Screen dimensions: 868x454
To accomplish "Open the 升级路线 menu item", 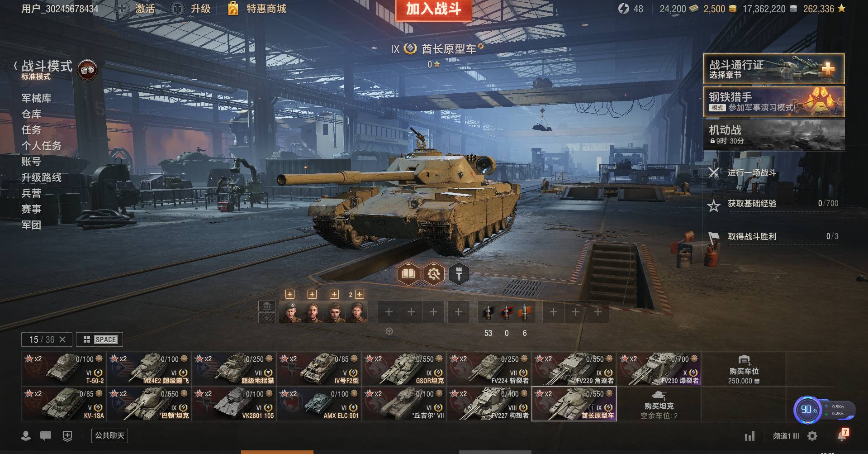I will [x=42, y=177].
